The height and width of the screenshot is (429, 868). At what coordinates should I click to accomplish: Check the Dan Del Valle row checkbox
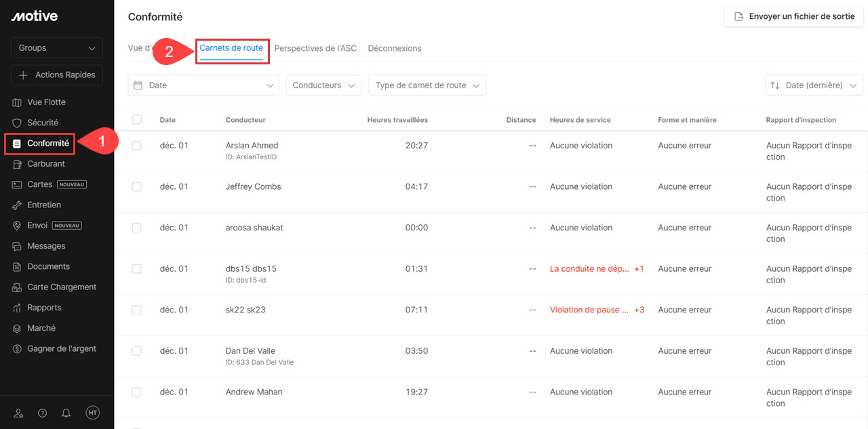coord(137,351)
